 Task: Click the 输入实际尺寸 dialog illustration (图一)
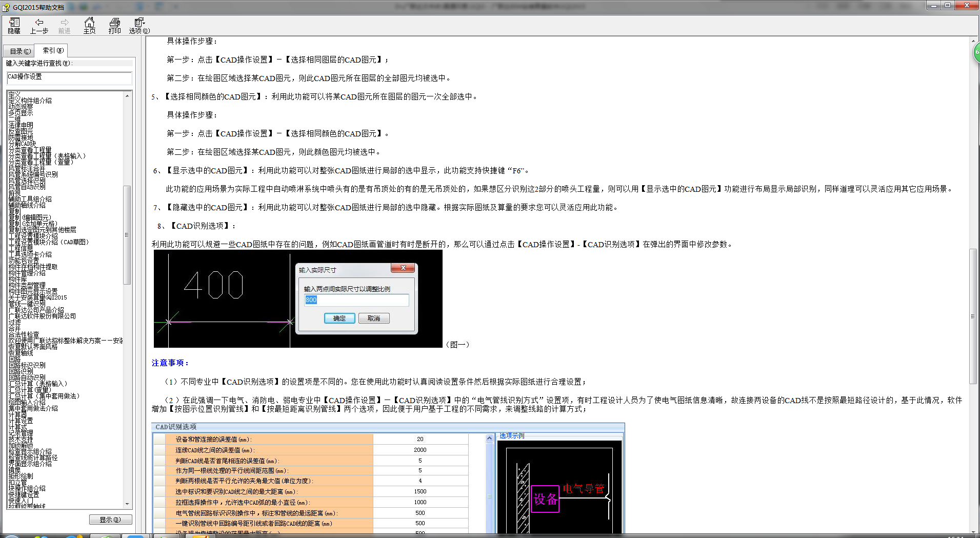298,299
